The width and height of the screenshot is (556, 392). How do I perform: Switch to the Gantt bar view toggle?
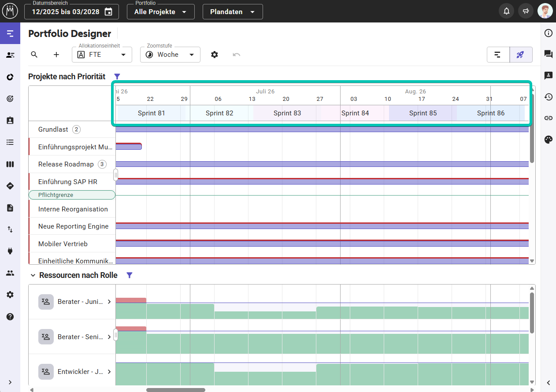pos(498,55)
